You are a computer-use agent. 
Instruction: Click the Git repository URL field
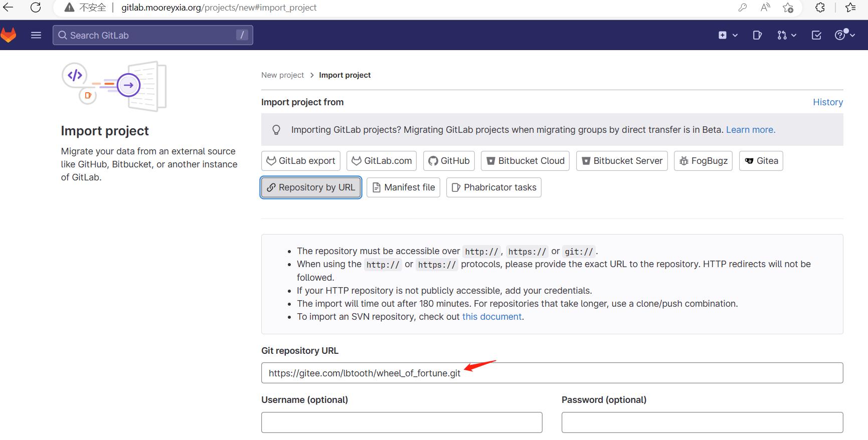[x=552, y=373]
